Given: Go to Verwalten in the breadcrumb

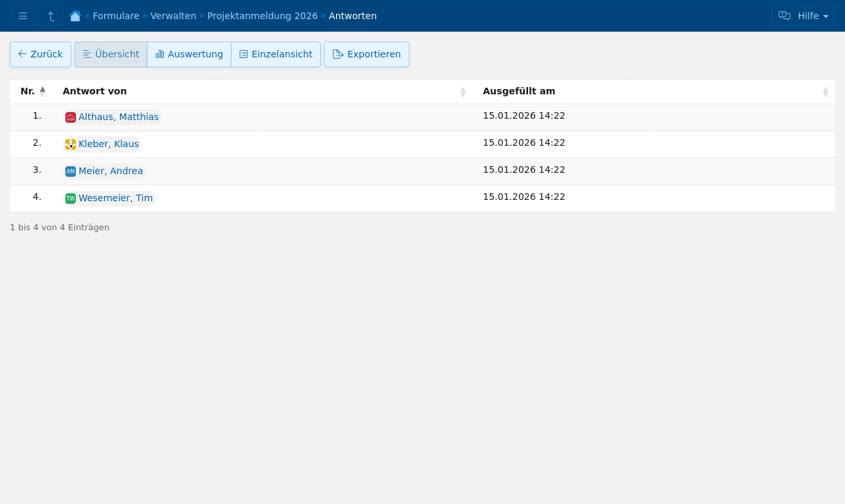Looking at the screenshot, I should [x=173, y=16].
